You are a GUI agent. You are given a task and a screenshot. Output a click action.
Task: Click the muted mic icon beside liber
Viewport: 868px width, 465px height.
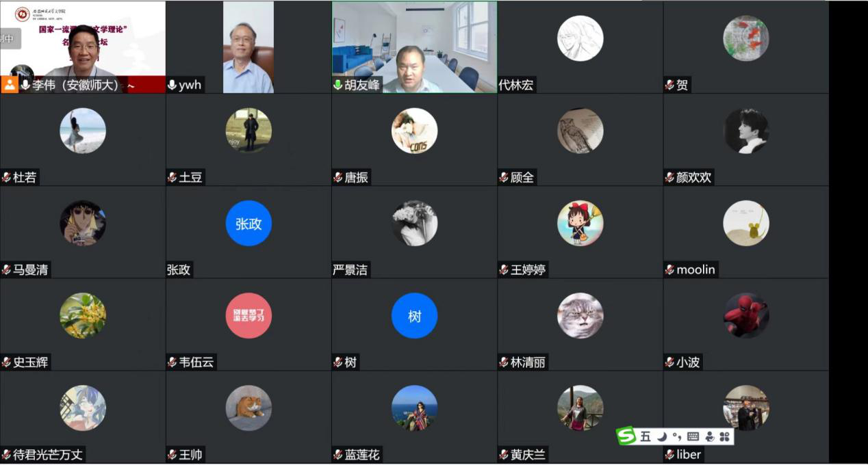[x=669, y=454]
